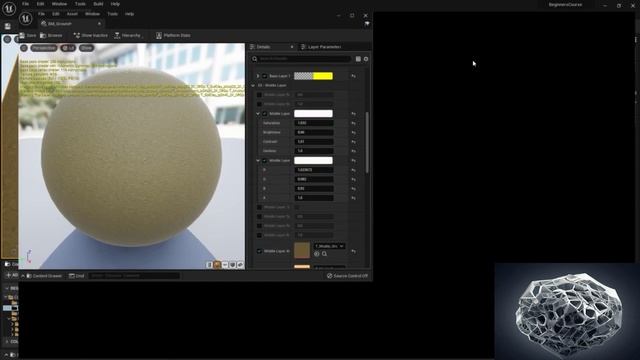This screenshot has height=360, width=640.
Task: Open the Build menu in main editor window
Action: point(98,4)
